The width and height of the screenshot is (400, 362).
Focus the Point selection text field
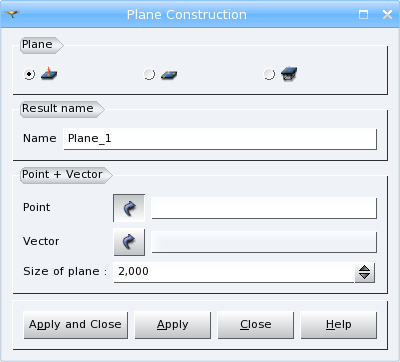click(x=264, y=208)
